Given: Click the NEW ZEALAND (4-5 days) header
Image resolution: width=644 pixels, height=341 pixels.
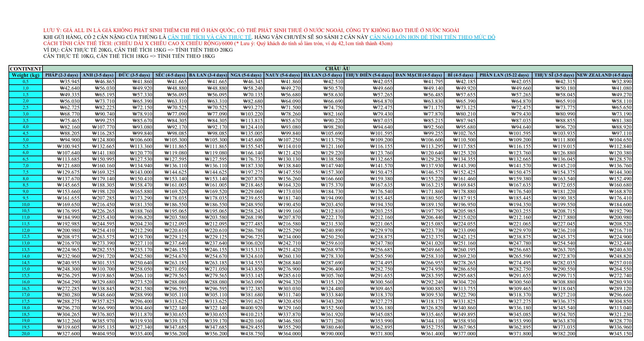Looking at the screenshot, I should [x=604, y=75].
